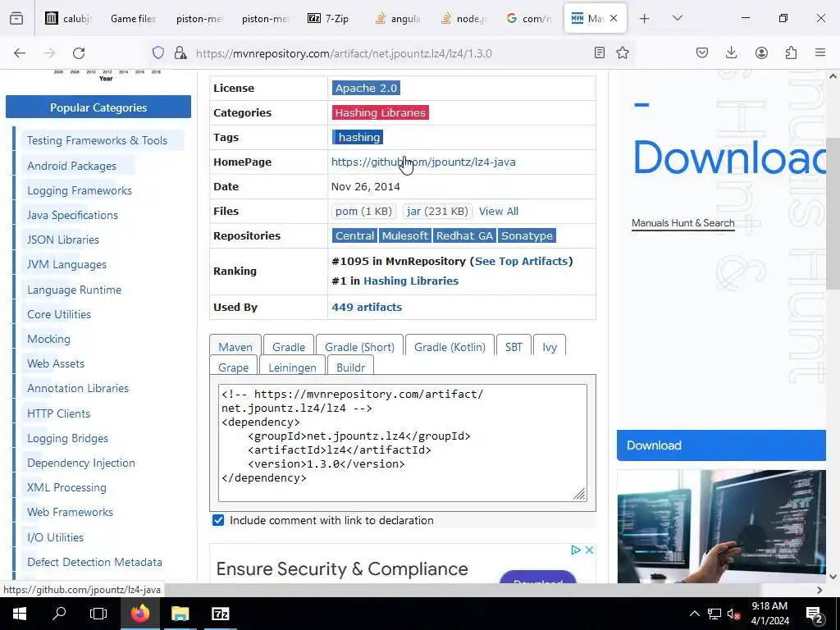
Task: Open Firefox View (recent browsing) icon
Action: (x=16, y=19)
